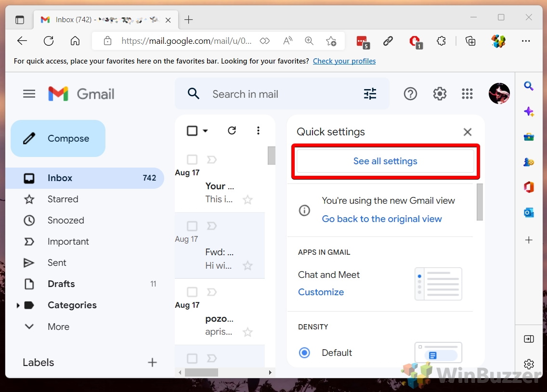Click the Default density preview thumbnail

(438, 353)
